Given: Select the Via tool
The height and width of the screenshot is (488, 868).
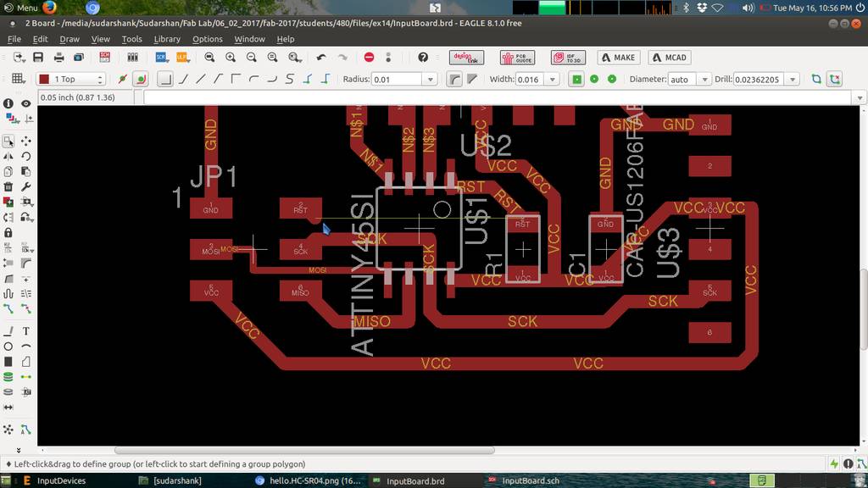Looking at the screenshot, I should click(x=8, y=377).
